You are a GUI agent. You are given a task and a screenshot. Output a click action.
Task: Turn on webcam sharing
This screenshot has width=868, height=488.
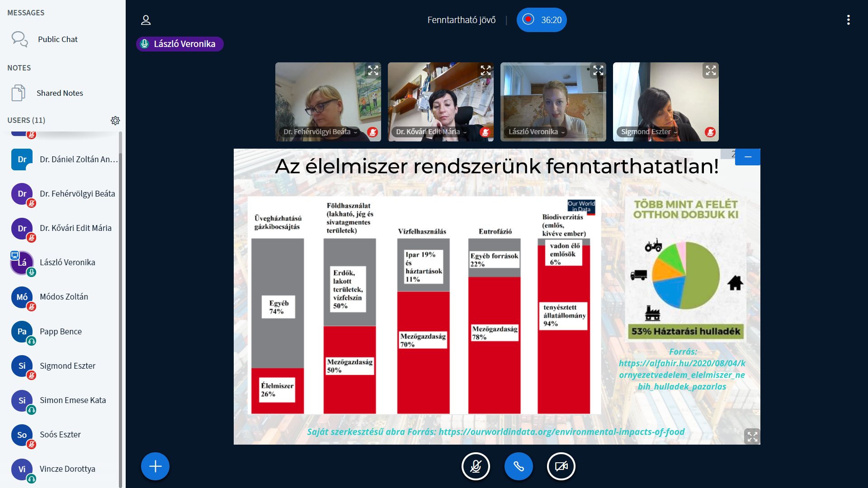point(561,466)
